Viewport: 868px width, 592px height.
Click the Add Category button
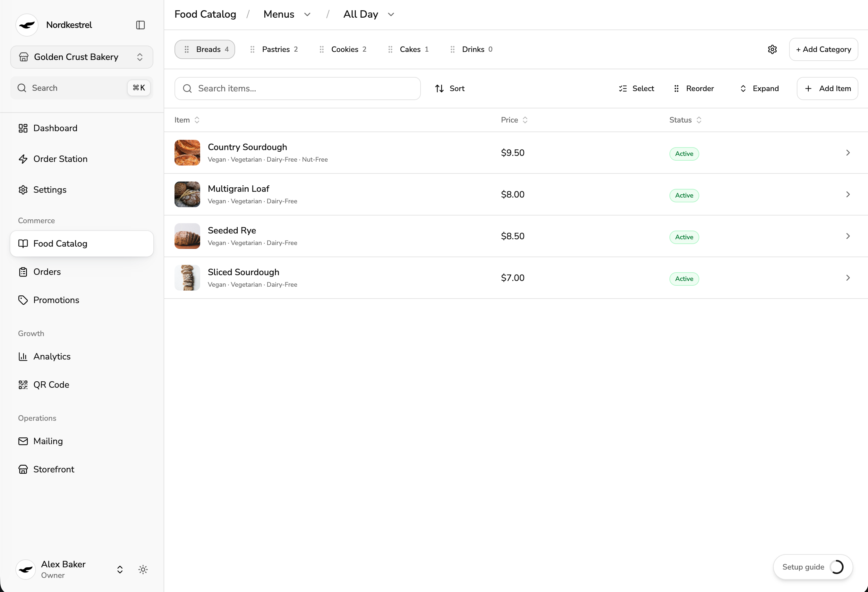click(x=823, y=49)
